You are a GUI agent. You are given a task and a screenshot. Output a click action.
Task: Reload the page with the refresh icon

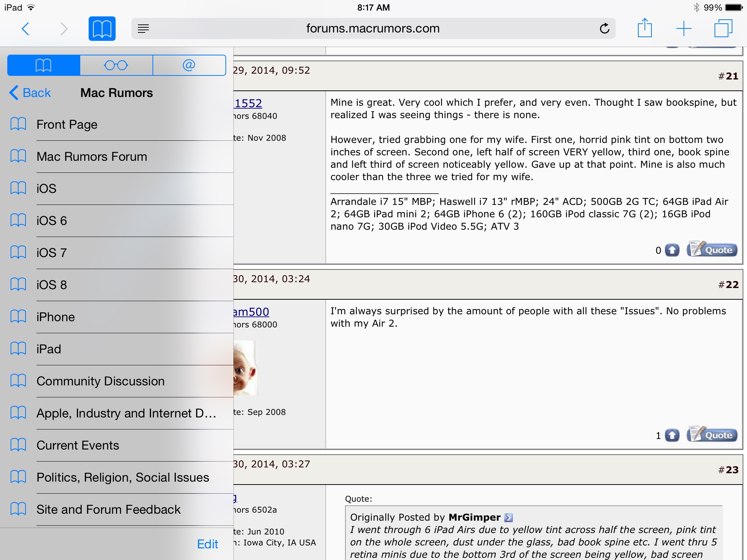coord(604,28)
